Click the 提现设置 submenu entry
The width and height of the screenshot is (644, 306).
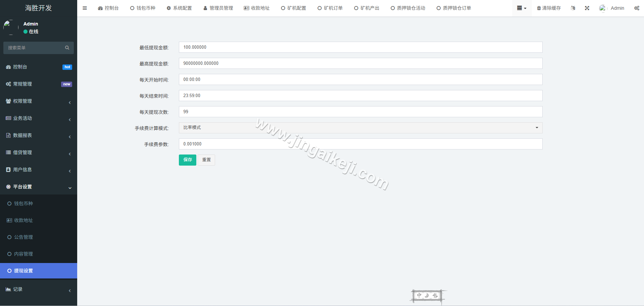23,270
